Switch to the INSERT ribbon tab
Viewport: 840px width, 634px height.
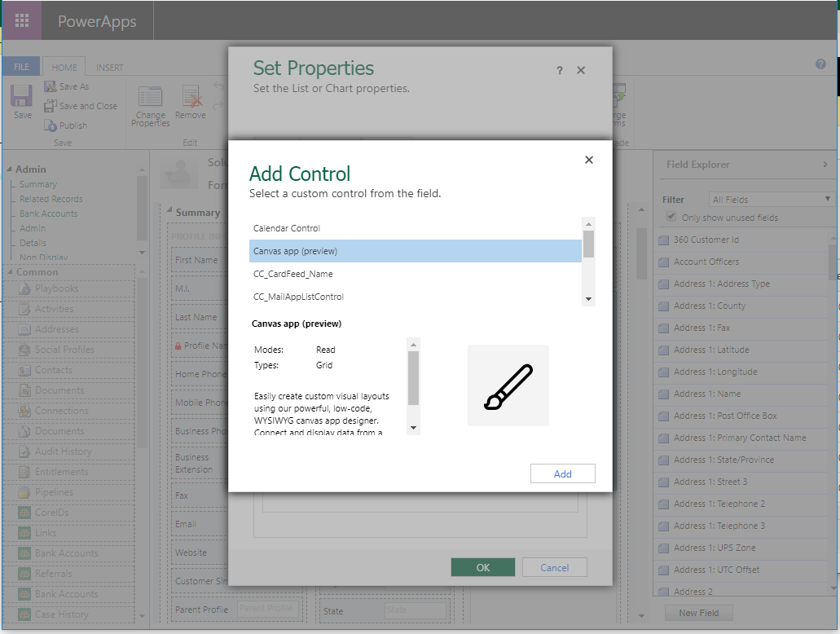[110, 68]
